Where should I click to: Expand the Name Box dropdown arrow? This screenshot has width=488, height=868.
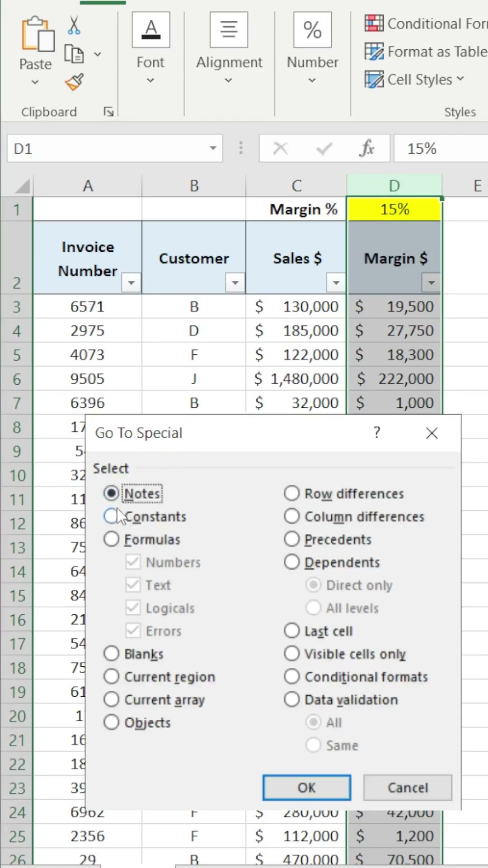213,148
